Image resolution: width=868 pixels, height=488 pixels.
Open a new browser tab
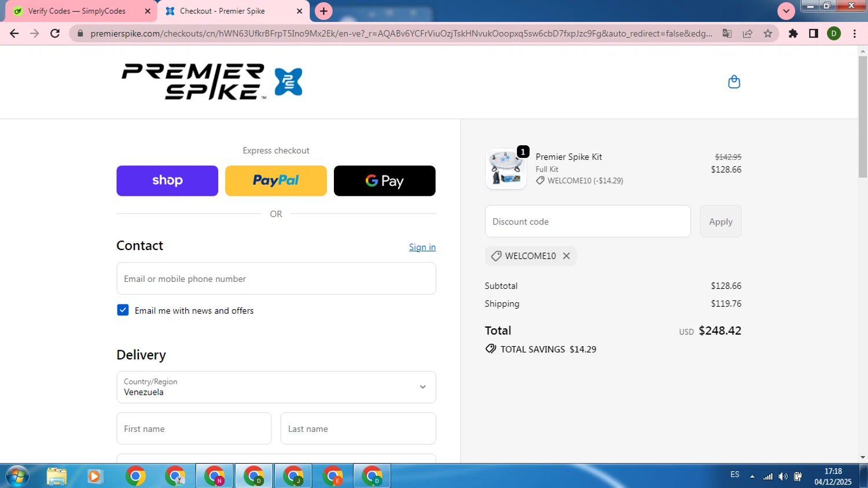[x=323, y=11]
